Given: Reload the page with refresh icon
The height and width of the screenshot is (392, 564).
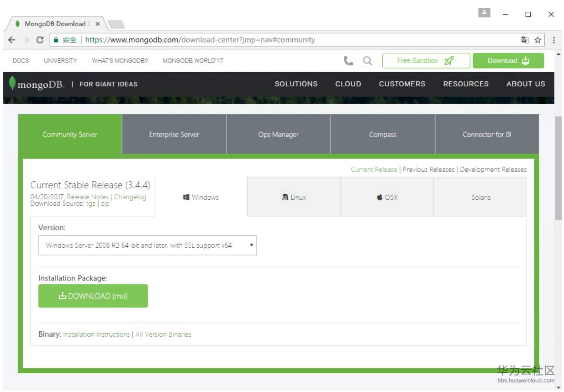Looking at the screenshot, I should tap(40, 40).
